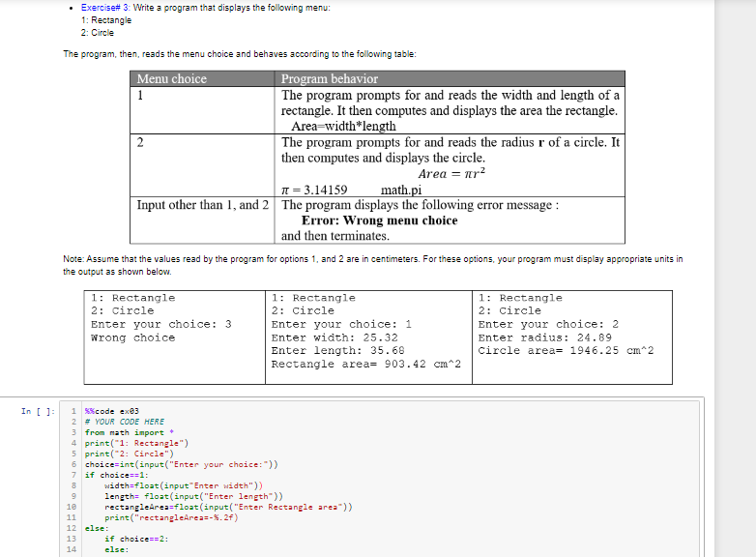Click 'The program, then, reads the menu choice' sentence
Viewport: 756px width, 557px height.
click(240, 54)
